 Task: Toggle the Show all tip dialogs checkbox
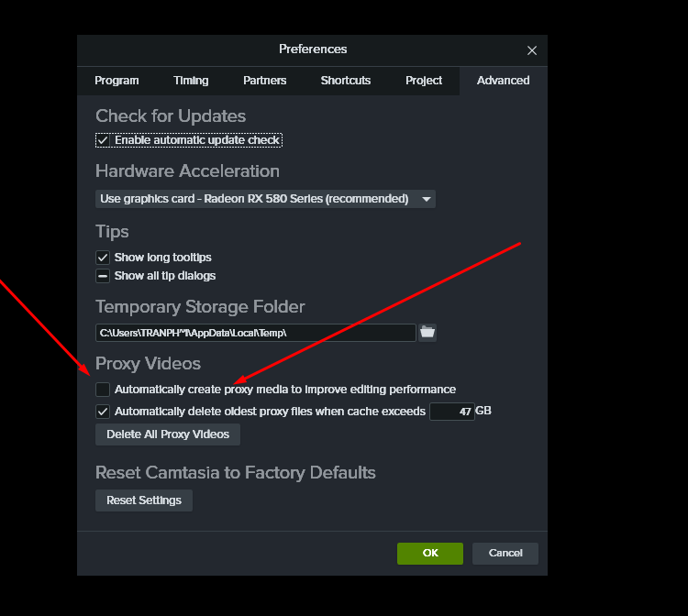pyautogui.click(x=103, y=276)
